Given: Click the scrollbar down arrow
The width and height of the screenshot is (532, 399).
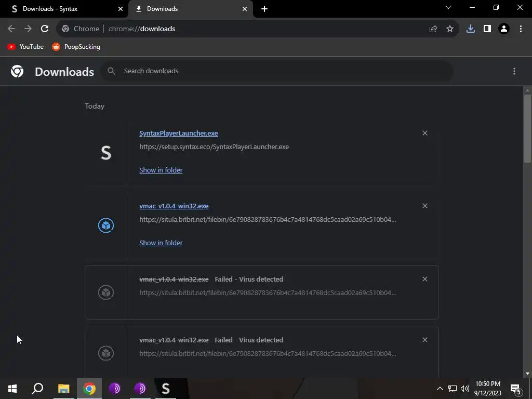Looking at the screenshot, I should pos(527,374).
